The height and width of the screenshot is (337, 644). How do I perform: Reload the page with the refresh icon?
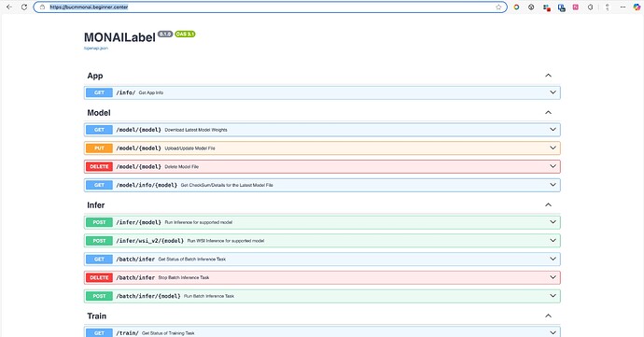tap(24, 7)
